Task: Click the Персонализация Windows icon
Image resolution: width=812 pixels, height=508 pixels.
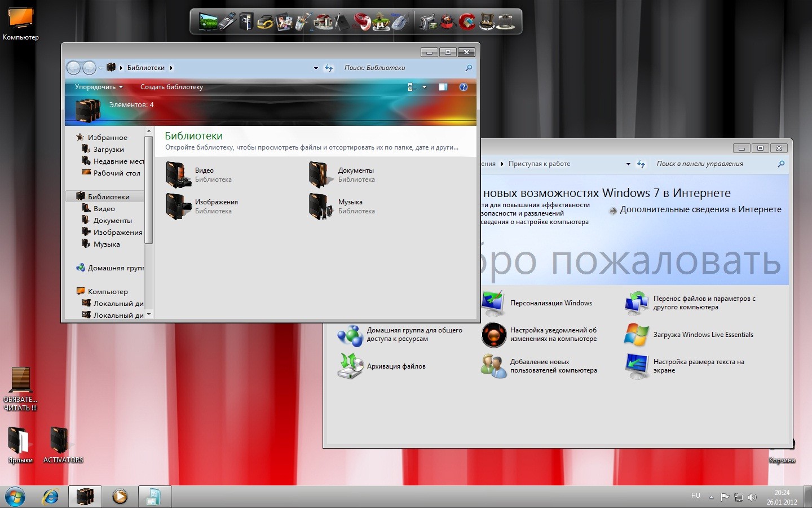Action: coord(493,303)
